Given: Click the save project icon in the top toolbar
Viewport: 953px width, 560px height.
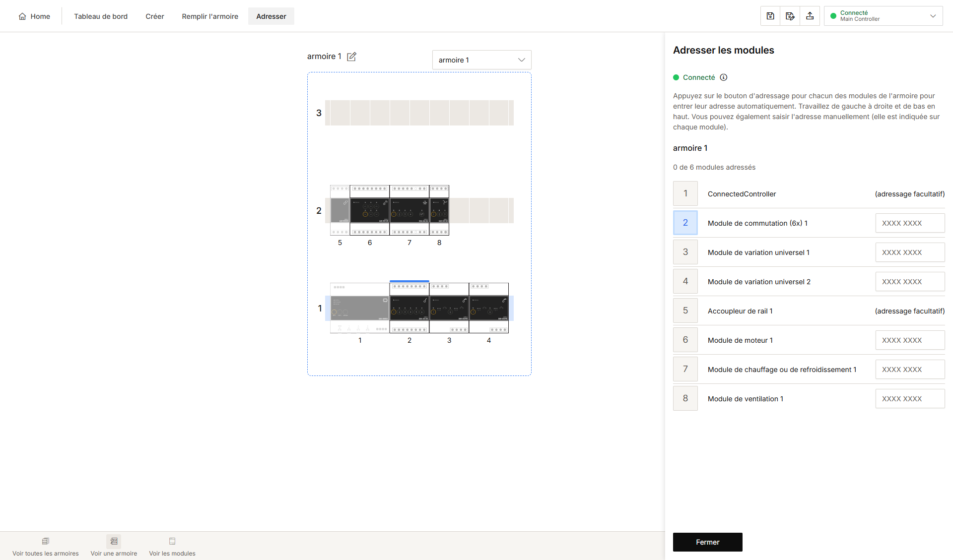Looking at the screenshot, I should [x=770, y=16].
